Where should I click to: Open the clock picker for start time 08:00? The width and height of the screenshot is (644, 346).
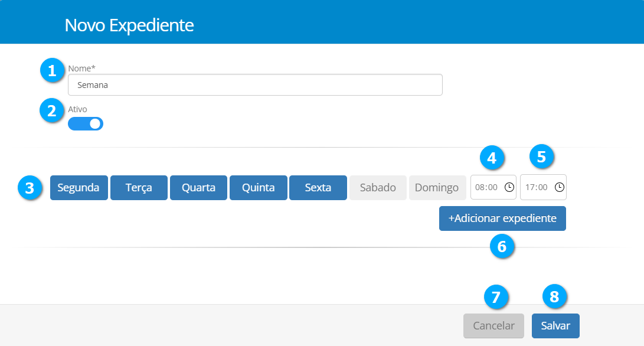[x=509, y=187]
